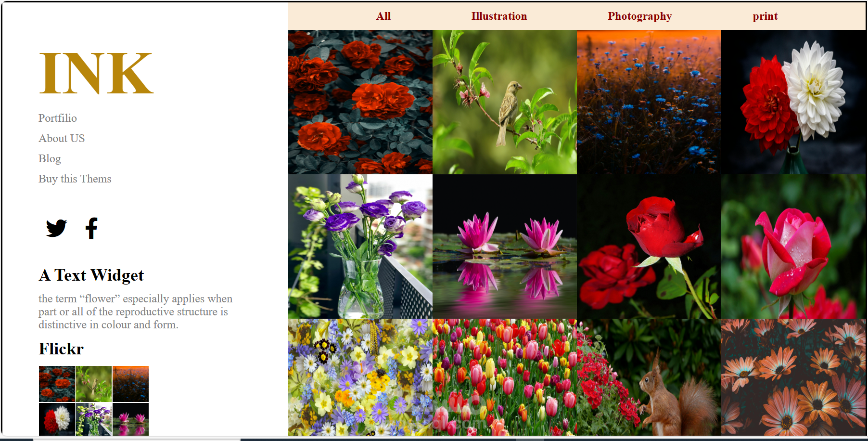Open the Twitter bird icon link
Image resolution: width=868 pixels, height=441 pixels.
(x=56, y=228)
